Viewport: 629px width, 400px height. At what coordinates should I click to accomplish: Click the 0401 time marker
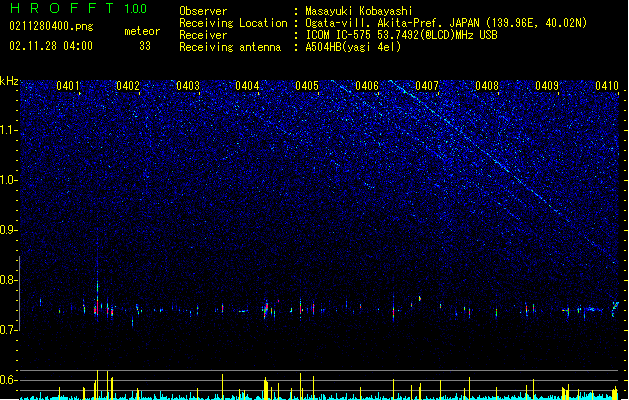pyautogui.click(x=67, y=85)
